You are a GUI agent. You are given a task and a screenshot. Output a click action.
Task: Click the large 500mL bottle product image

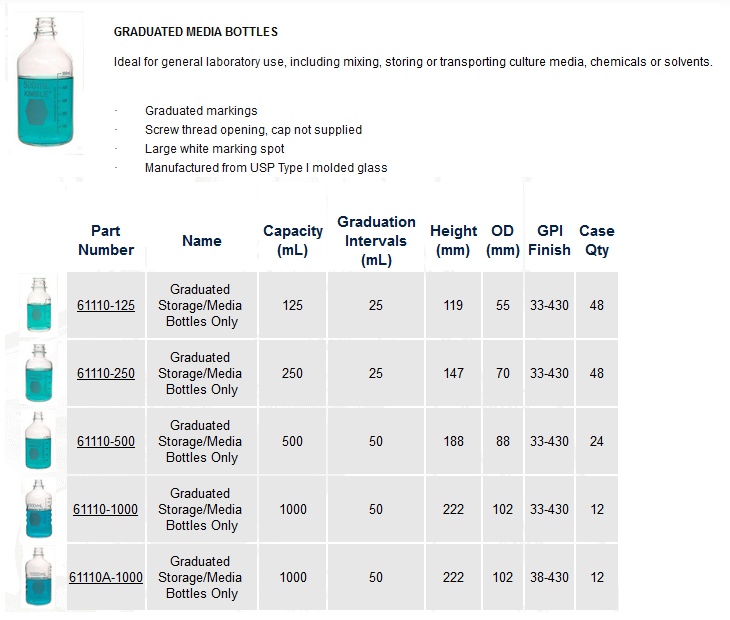coord(45,82)
